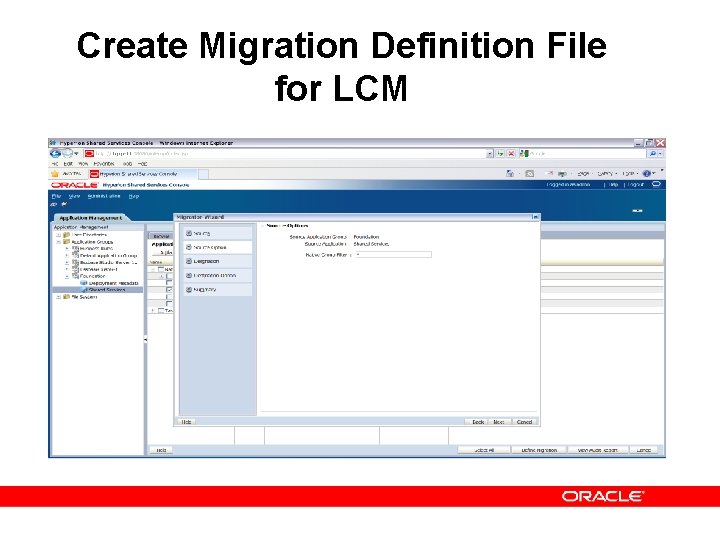Image resolution: width=720 pixels, height=540 pixels.
Task: Go to the Source Options wizard step
Action: tap(218, 247)
